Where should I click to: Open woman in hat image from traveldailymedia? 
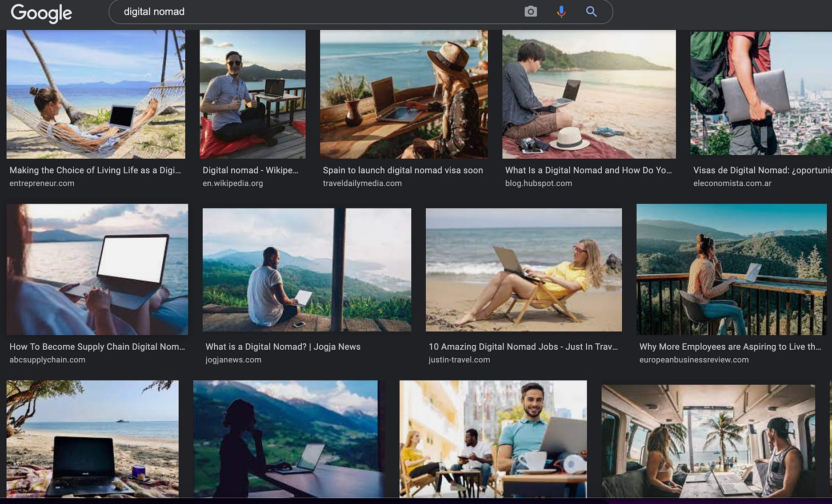[x=404, y=94]
